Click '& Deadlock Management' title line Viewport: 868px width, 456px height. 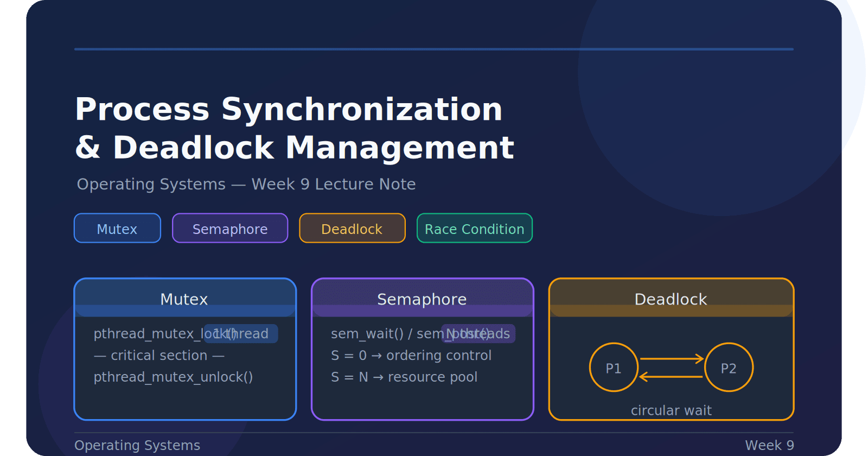click(295, 147)
